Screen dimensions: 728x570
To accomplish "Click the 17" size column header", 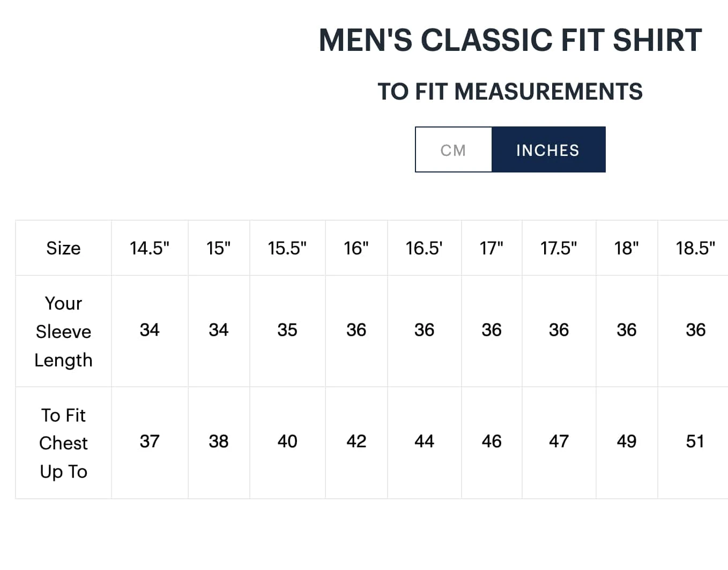I will [491, 248].
